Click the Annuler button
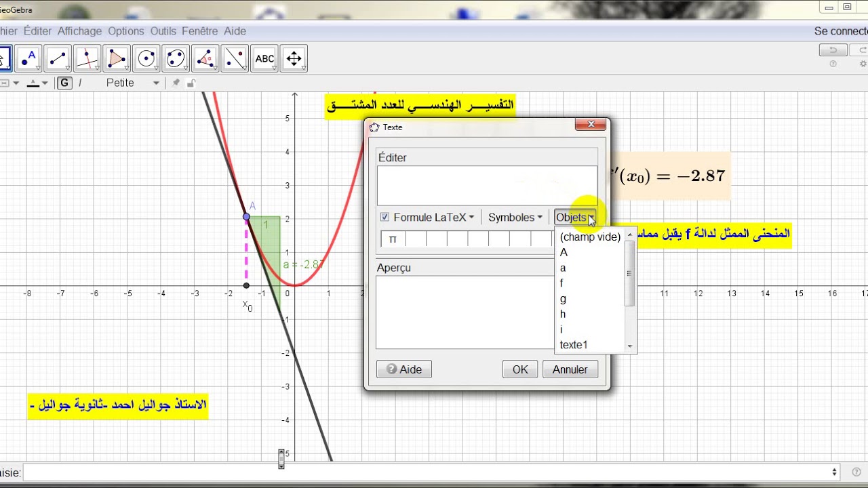868x488 pixels. click(570, 369)
